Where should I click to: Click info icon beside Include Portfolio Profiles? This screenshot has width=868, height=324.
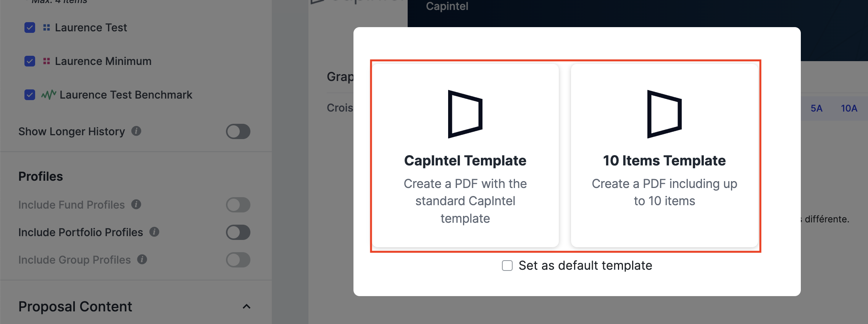coord(154,232)
